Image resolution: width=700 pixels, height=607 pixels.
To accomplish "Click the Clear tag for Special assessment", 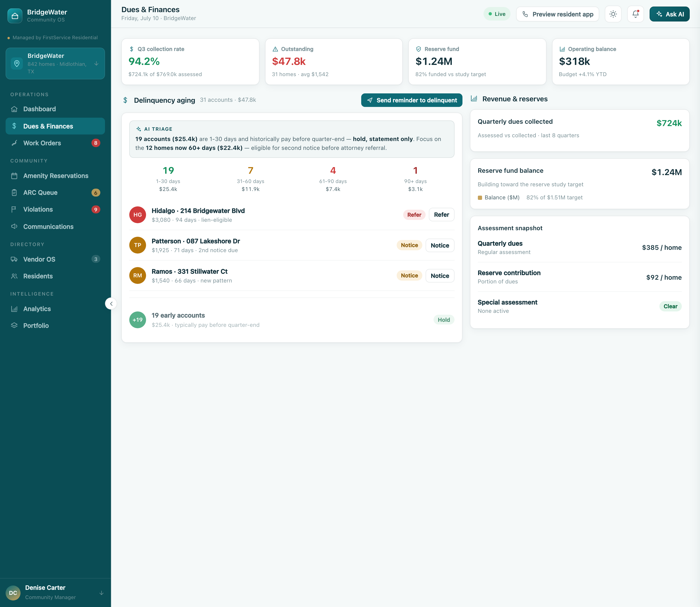I will (670, 306).
